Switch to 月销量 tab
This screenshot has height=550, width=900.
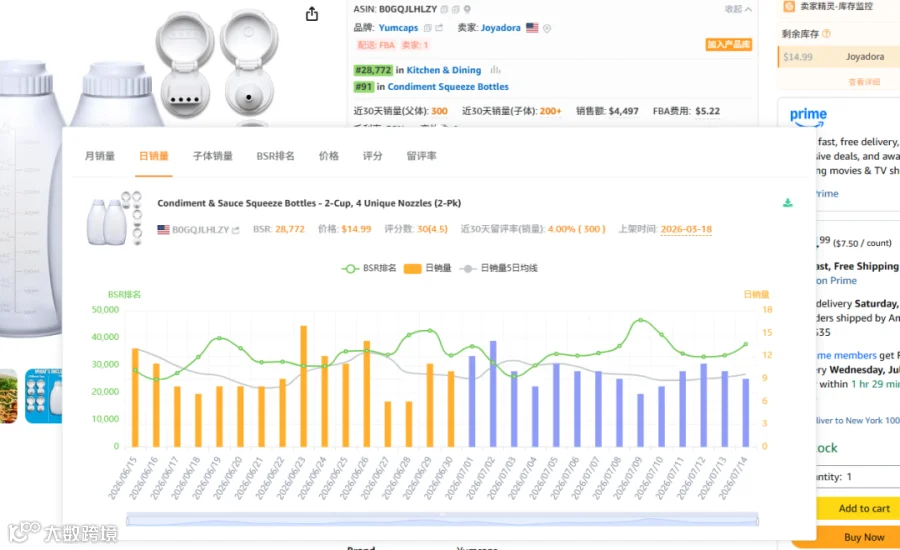pos(100,156)
